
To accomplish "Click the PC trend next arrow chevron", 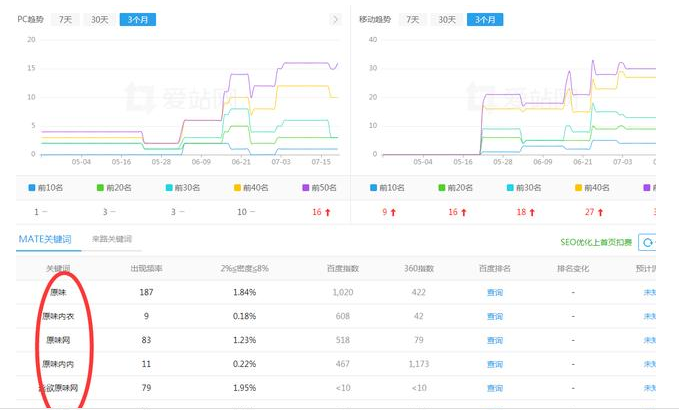I will 335,19.
